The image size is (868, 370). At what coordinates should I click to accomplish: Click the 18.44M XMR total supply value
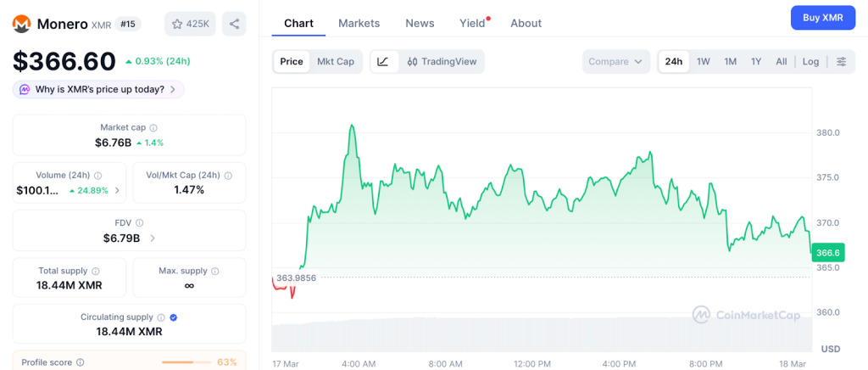[x=70, y=286]
